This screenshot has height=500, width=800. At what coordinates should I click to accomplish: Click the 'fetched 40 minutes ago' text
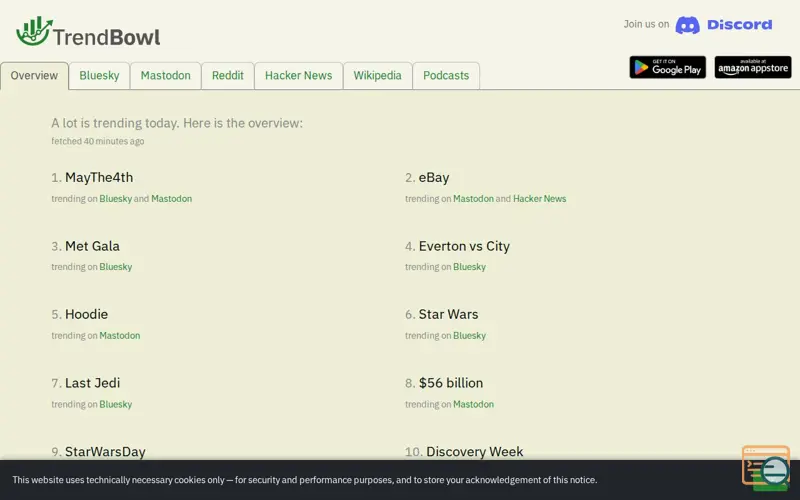pyautogui.click(x=97, y=141)
